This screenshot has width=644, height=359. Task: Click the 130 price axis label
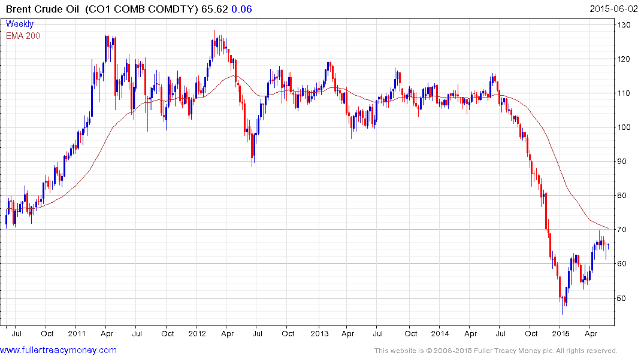point(624,25)
